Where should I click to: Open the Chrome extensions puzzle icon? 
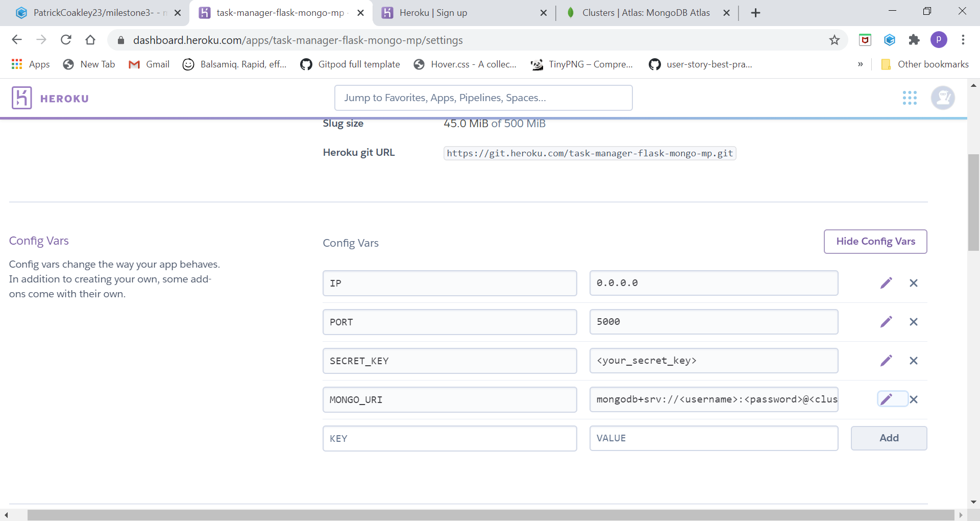tap(914, 40)
